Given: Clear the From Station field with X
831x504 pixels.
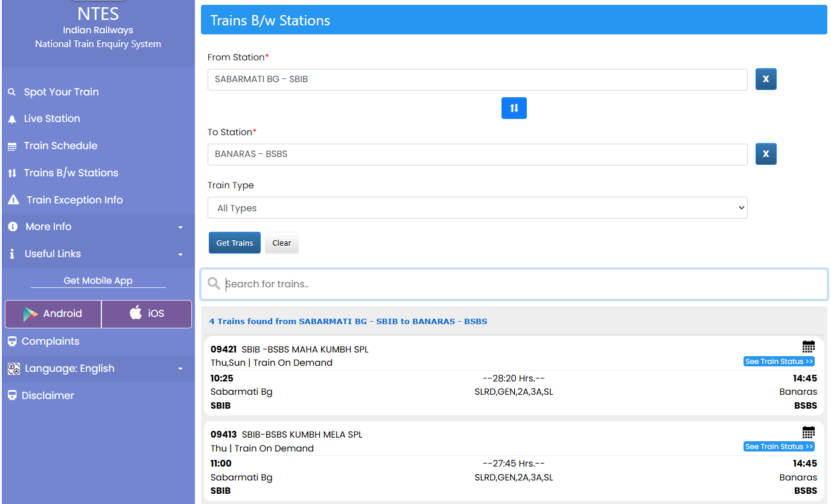Looking at the screenshot, I should tap(766, 79).
